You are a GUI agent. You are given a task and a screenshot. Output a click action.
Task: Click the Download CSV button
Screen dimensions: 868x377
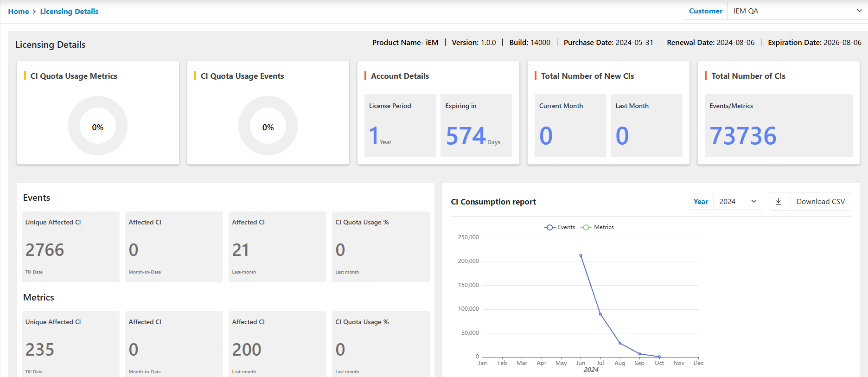(x=820, y=202)
